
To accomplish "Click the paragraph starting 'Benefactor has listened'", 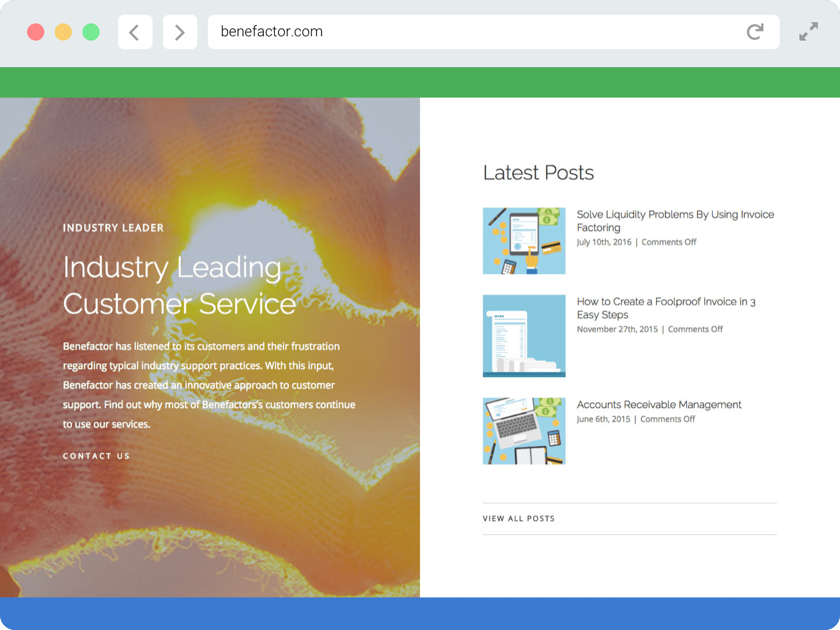I will [209, 385].
